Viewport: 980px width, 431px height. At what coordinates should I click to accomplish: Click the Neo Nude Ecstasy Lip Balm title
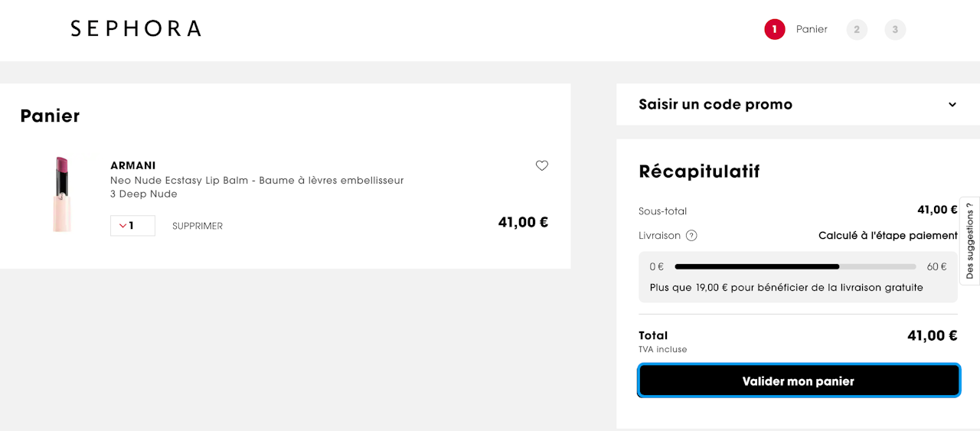256,181
